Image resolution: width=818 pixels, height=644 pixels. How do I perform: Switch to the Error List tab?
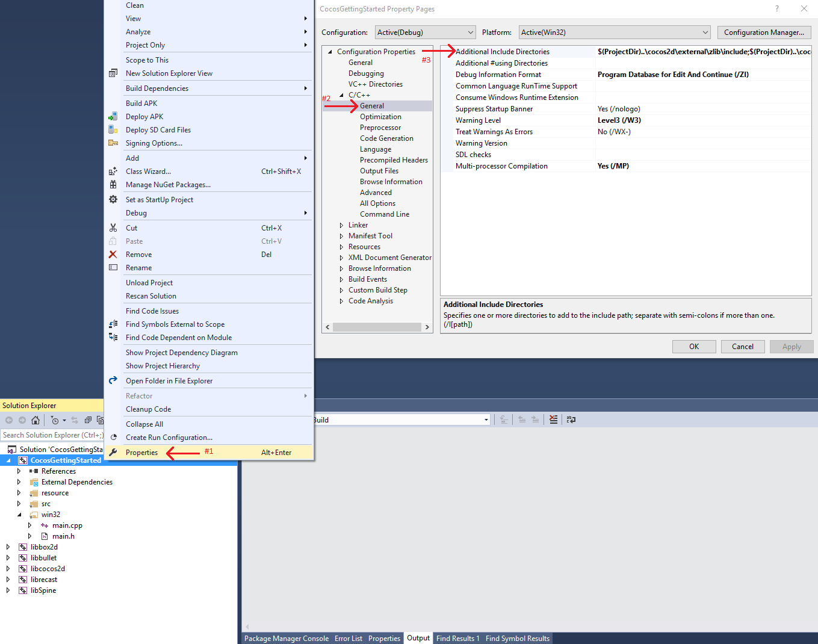pos(349,639)
